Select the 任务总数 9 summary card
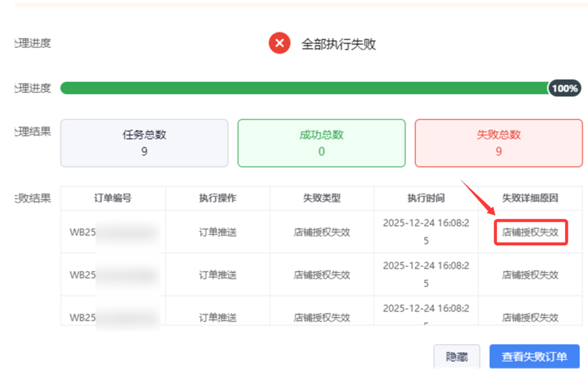This screenshot has height=376, width=588. pyautogui.click(x=144, y=143)
